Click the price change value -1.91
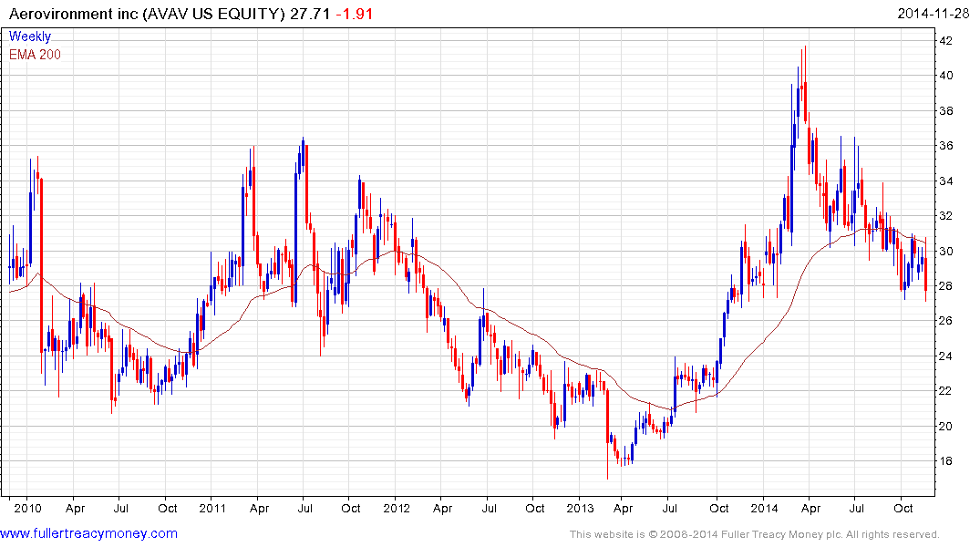This screenshot has height=547, width=980. pyautogui.click(x=355, y=14)
